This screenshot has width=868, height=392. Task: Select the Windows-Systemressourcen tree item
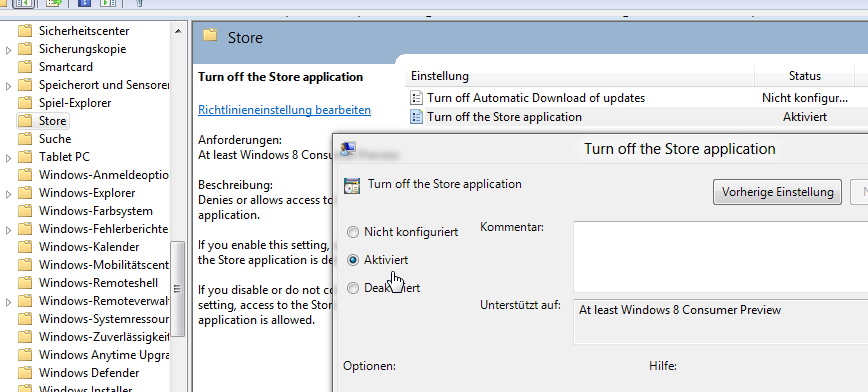point(104,319)
